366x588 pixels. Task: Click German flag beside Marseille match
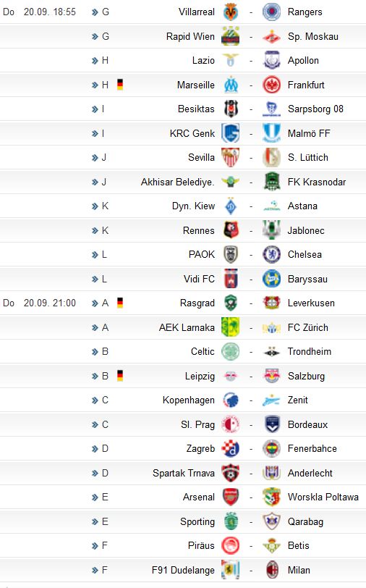pyautogui.click(x=120, y=85)
